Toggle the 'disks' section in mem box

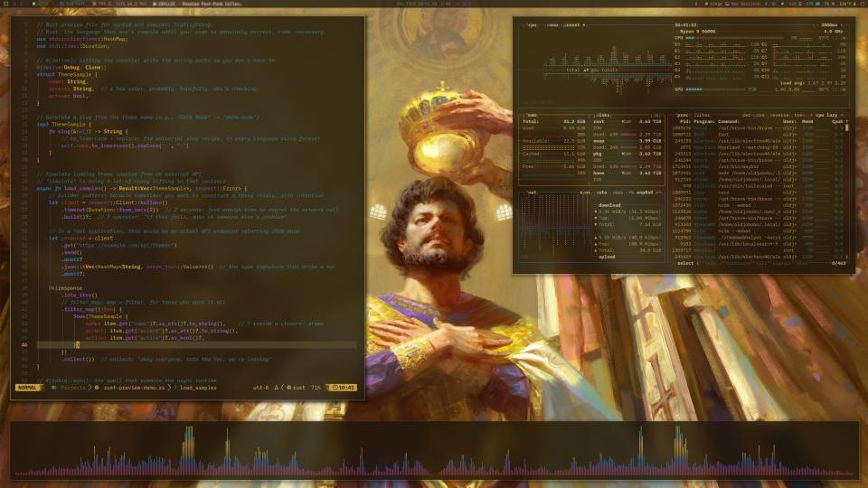pyautogui.click(x=602, y=115)
